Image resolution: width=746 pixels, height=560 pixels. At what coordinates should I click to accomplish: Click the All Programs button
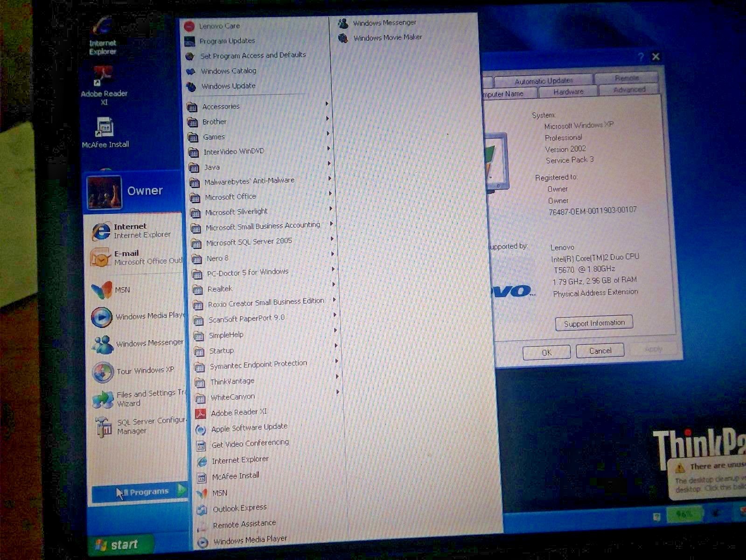coord(139,492)
